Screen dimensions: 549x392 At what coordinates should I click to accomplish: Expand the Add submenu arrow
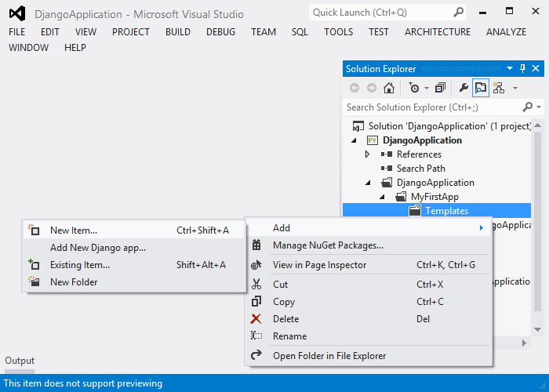tap(482, 228)
